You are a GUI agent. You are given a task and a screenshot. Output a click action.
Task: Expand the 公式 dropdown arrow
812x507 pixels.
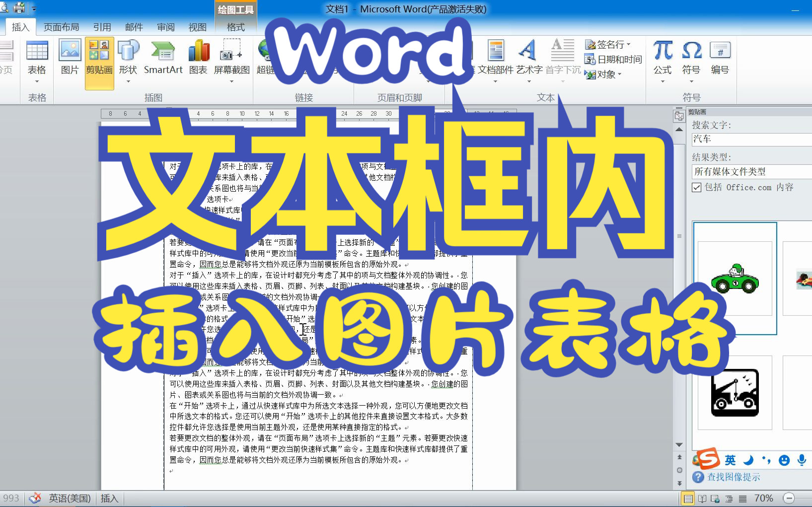tap(663, 81)
